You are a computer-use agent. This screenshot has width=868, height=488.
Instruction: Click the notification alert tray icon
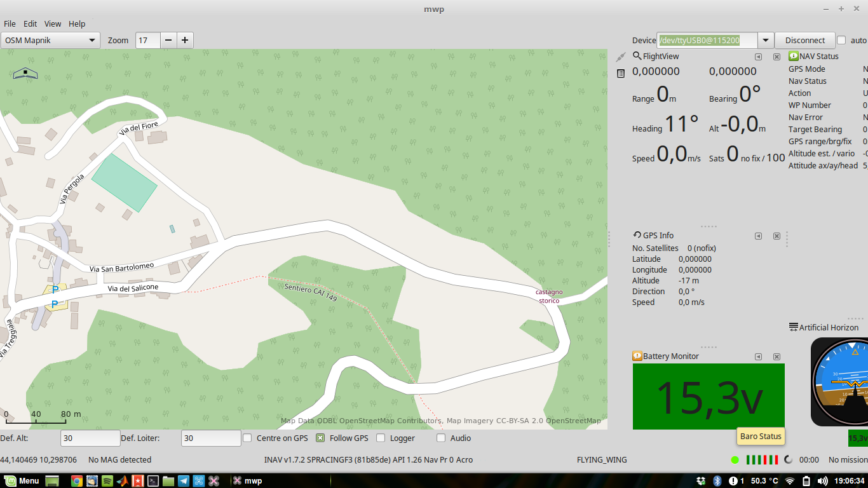pyautogui.click(x=733, y=481)
